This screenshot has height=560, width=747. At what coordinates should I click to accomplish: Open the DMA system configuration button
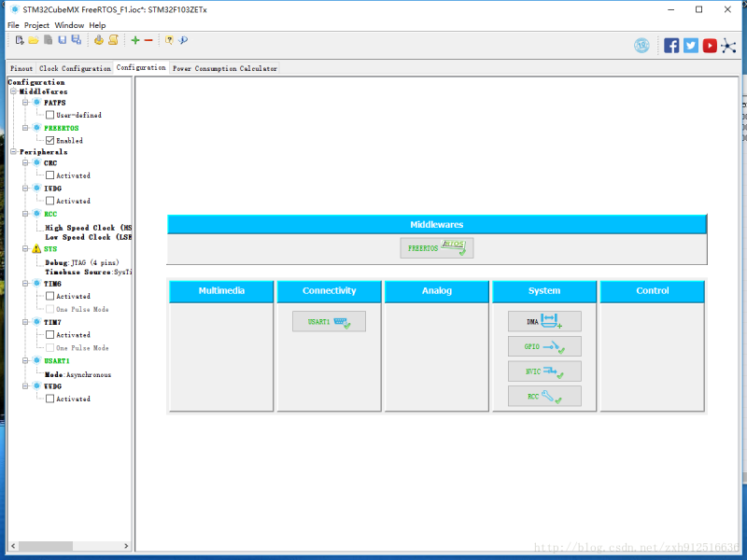pos(544,321)
